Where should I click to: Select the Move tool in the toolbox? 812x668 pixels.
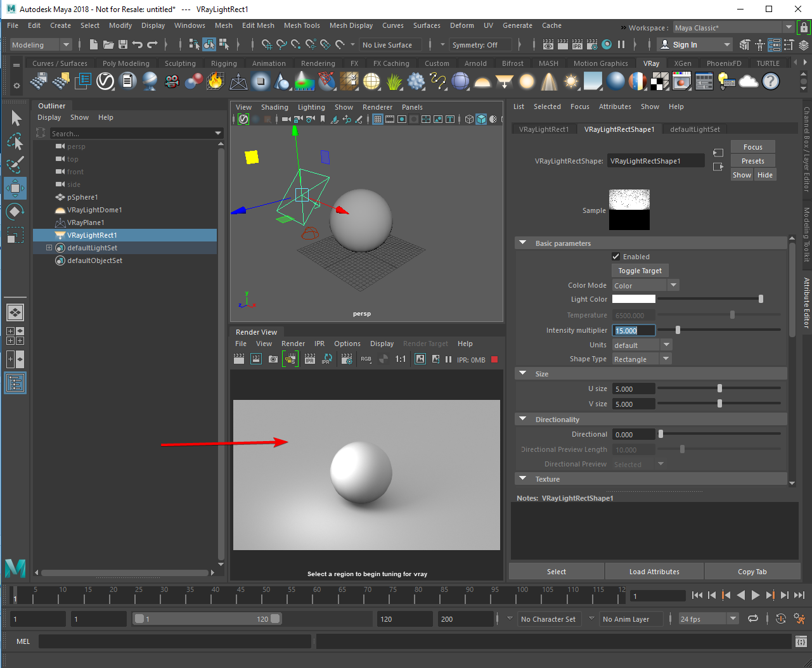15,188
